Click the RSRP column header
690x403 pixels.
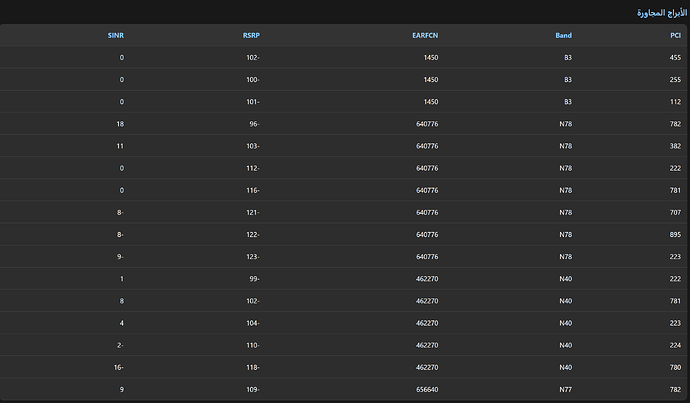click(251, 35)
